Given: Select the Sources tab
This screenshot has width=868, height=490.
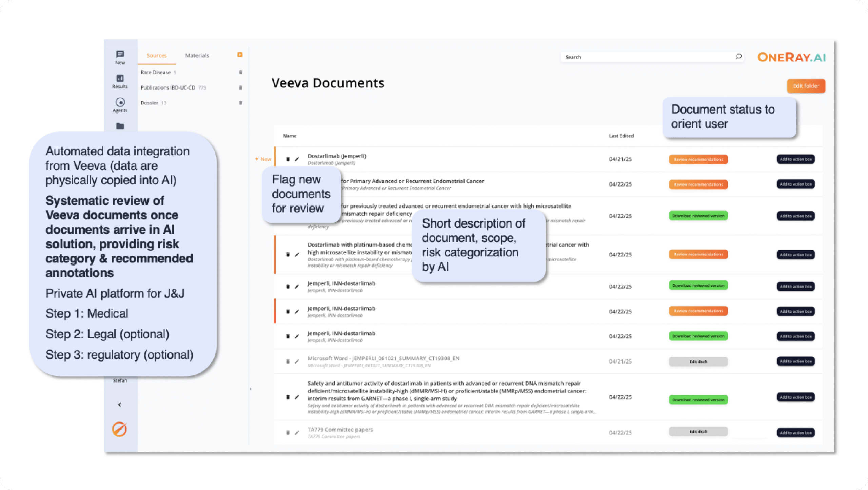Looking at the screenshot, I should coord(156,55).
